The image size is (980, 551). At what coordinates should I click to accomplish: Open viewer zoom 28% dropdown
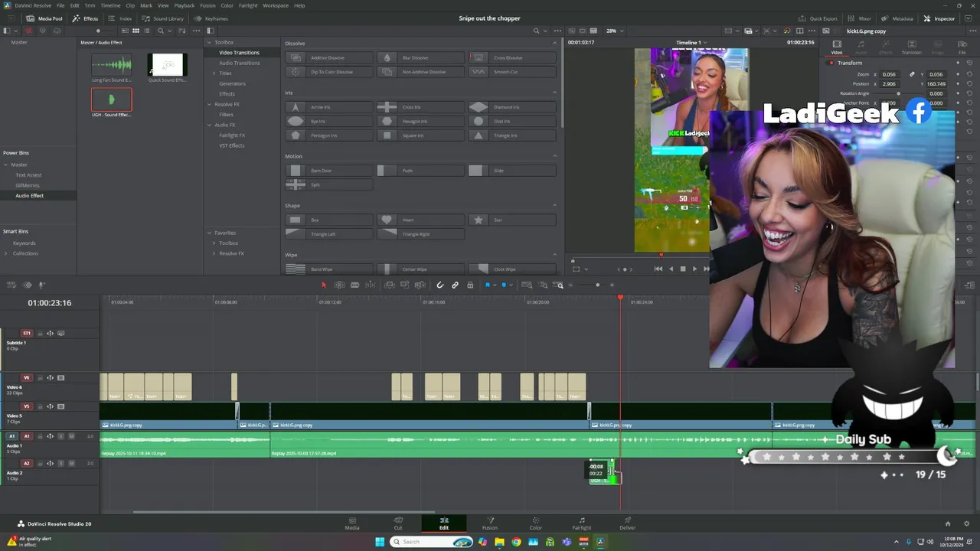coord(614,31)
